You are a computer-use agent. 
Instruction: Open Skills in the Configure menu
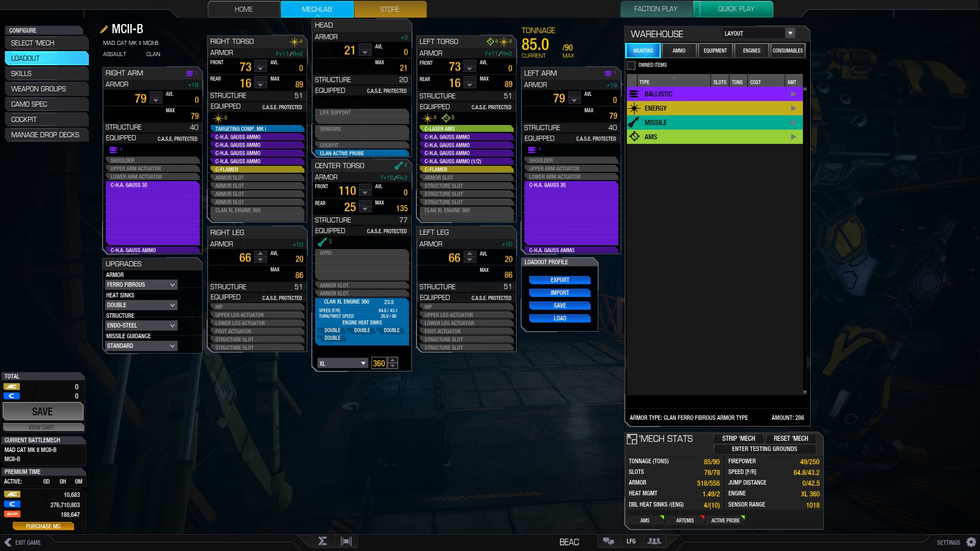click(46, 73)
